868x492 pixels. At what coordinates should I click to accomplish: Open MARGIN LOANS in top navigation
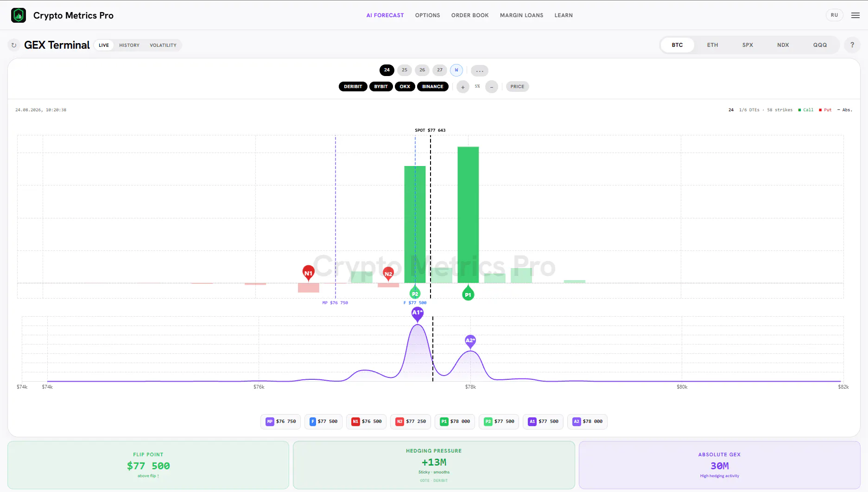click(x=522, y=15)
